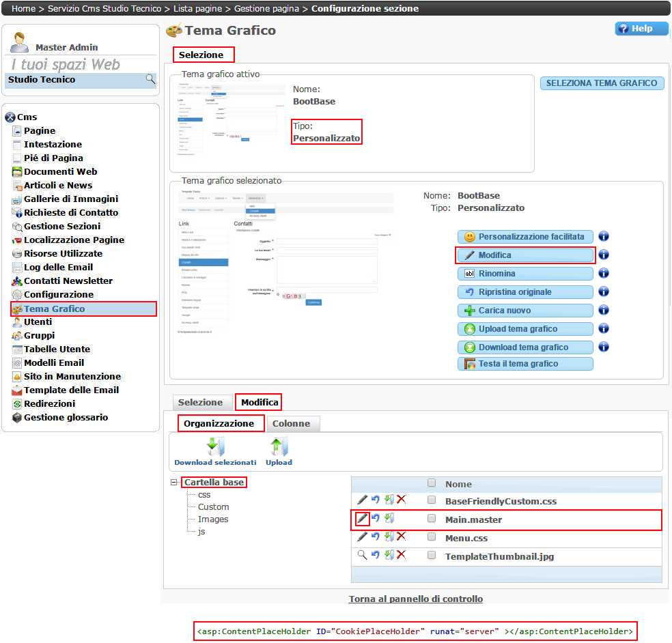
Task: Click the Download selezionati icon
Action: coord(215,447)
